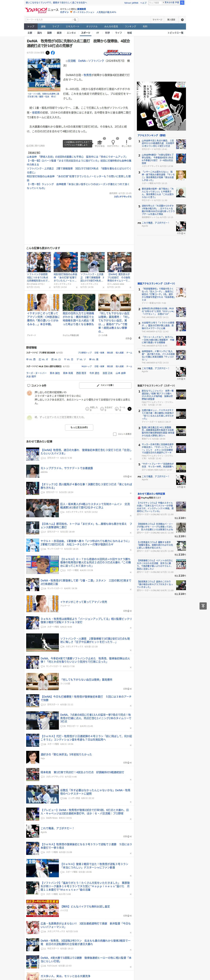Open 今井 達也 player link
Viewport: 210px width, 980px height.
pyautogui.click(x=94, y=373)
